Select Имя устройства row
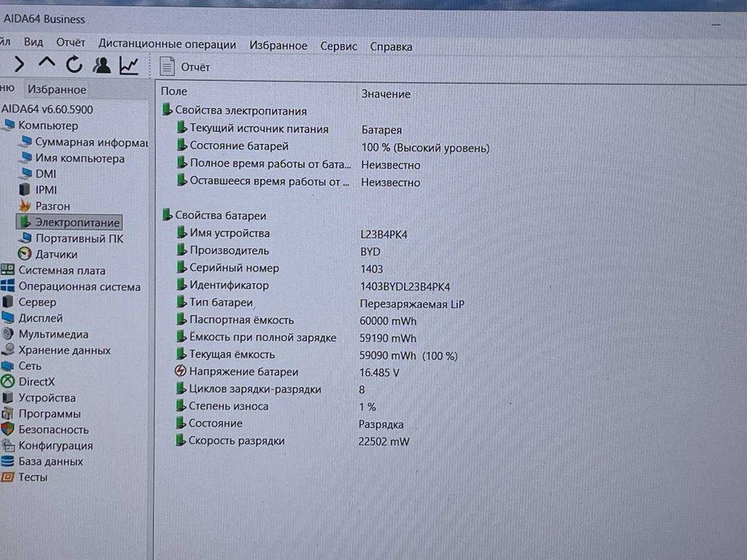 (x=291, y=234)
